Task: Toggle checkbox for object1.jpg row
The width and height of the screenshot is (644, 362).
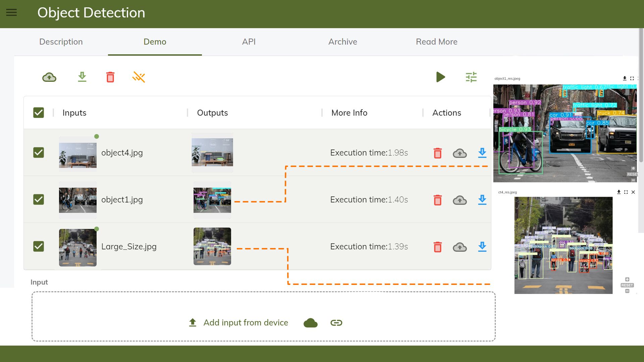Action: (x=39, y=199)
